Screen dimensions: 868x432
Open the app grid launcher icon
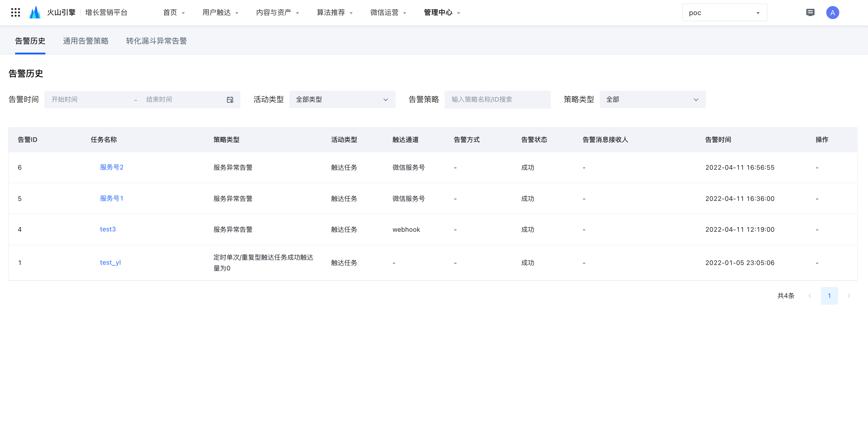(15, 12)
